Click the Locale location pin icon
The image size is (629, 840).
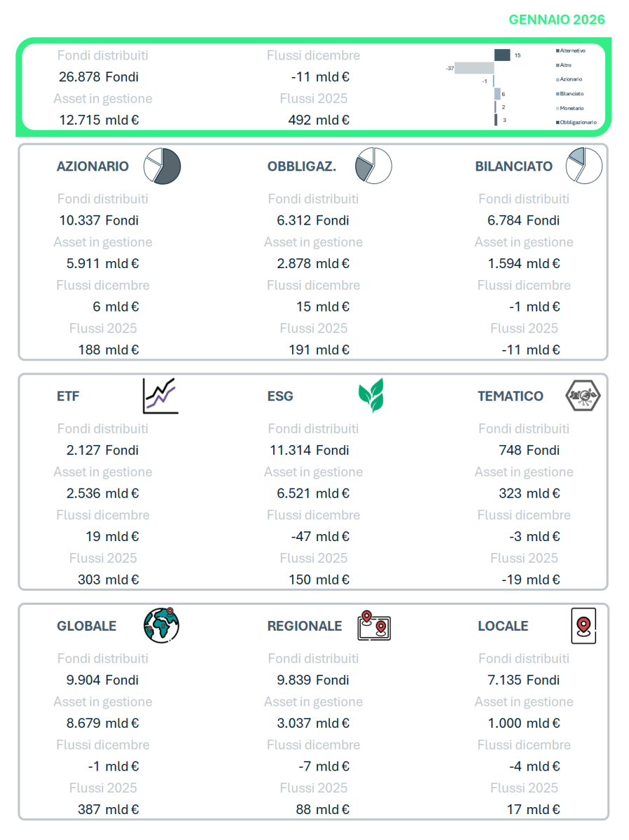583,625
